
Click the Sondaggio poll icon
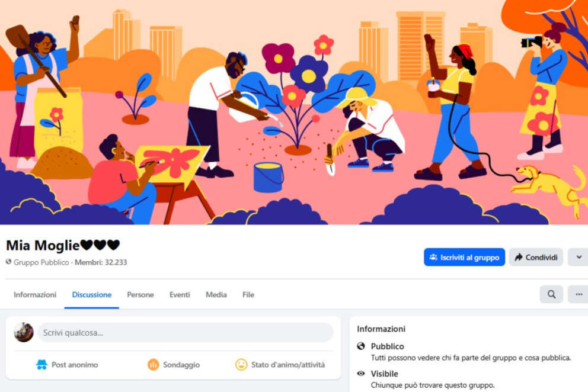tap(153, 365)
